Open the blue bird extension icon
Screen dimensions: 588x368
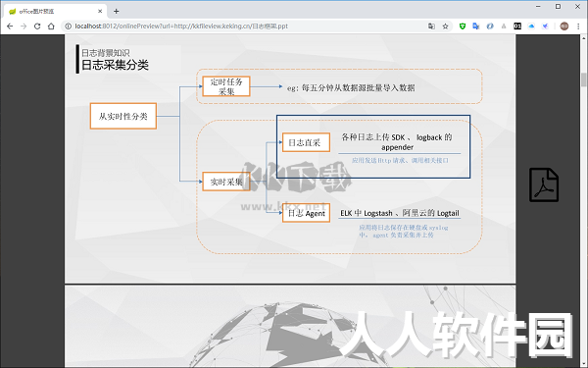click(545, 26)
